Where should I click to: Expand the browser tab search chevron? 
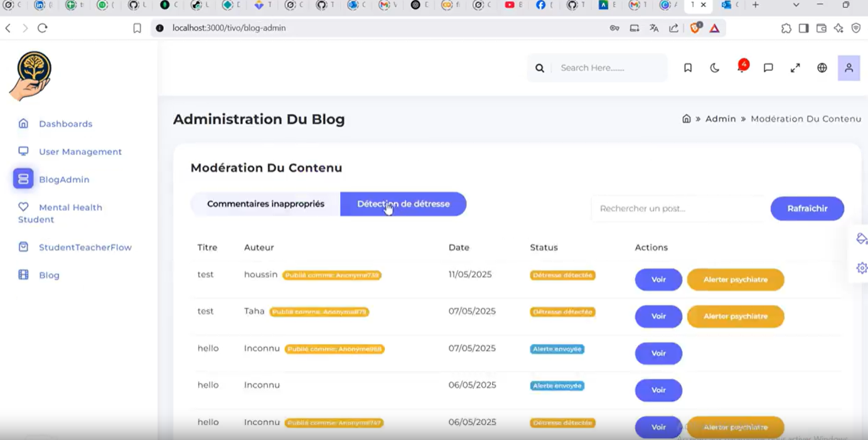pyautogui.click(x=796, y=5)
